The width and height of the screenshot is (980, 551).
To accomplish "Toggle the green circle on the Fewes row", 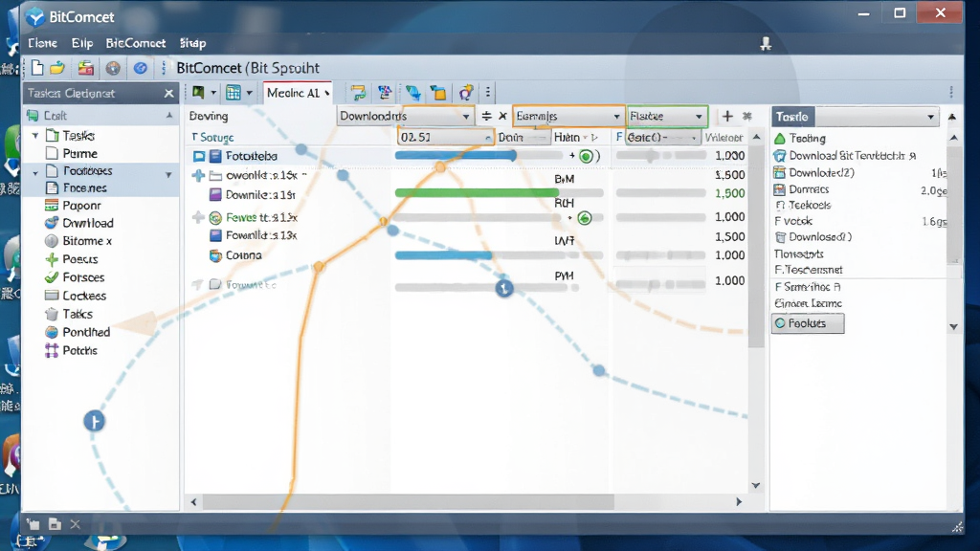I will point(585,218).
